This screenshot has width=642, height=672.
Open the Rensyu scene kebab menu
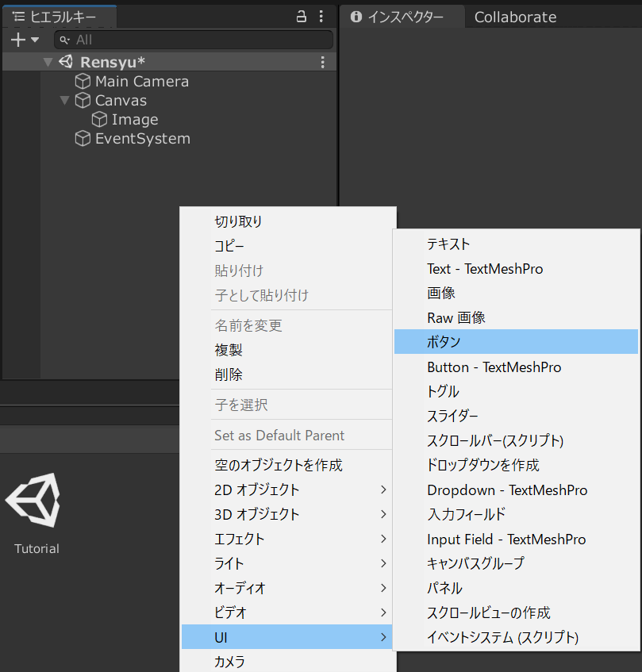tap(322, 62)
